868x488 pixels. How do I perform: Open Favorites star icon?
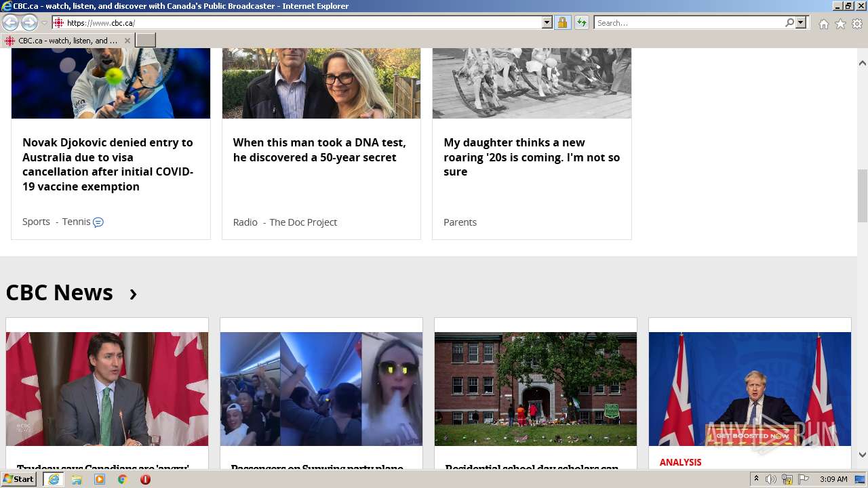[840, 24]
